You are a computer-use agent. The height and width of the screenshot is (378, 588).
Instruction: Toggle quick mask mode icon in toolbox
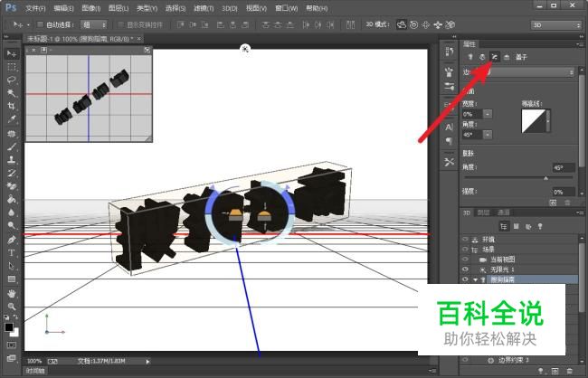click(12, 345)
